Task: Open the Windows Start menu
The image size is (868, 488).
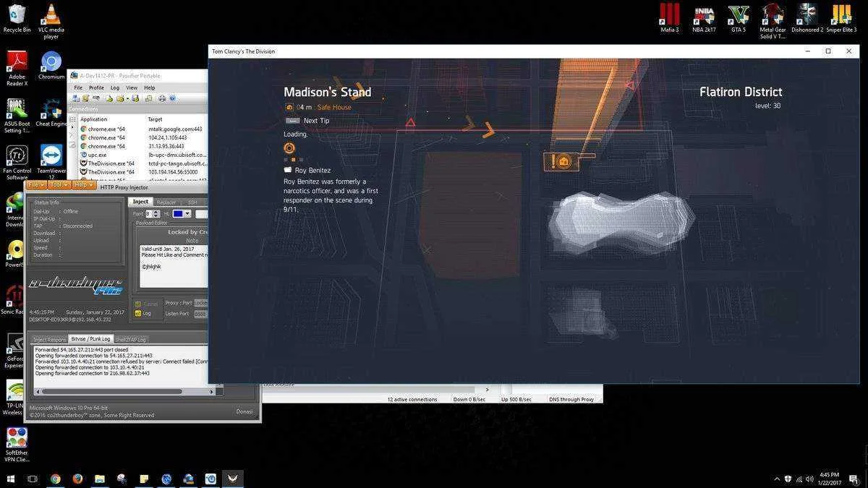Action: 11,479
